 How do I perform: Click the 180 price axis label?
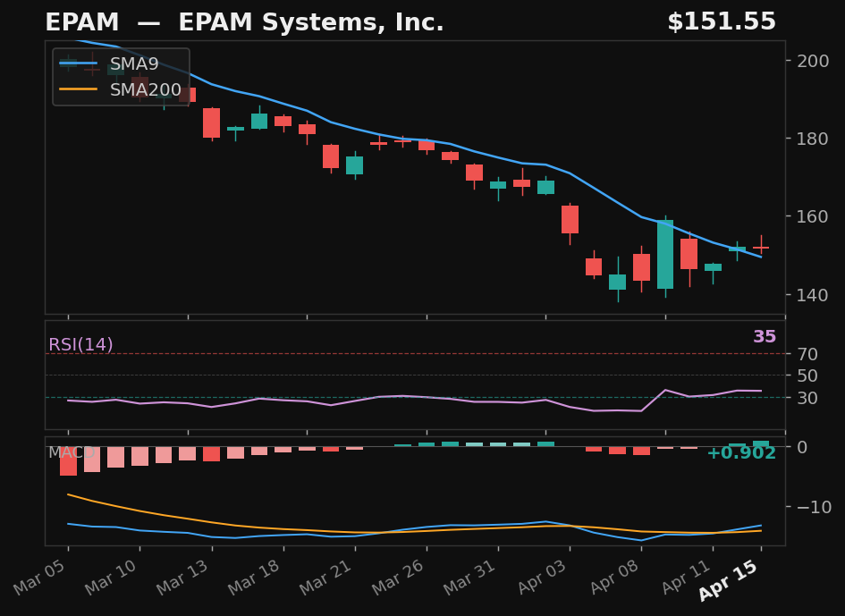pyautogui.click(x=813, y=139)
